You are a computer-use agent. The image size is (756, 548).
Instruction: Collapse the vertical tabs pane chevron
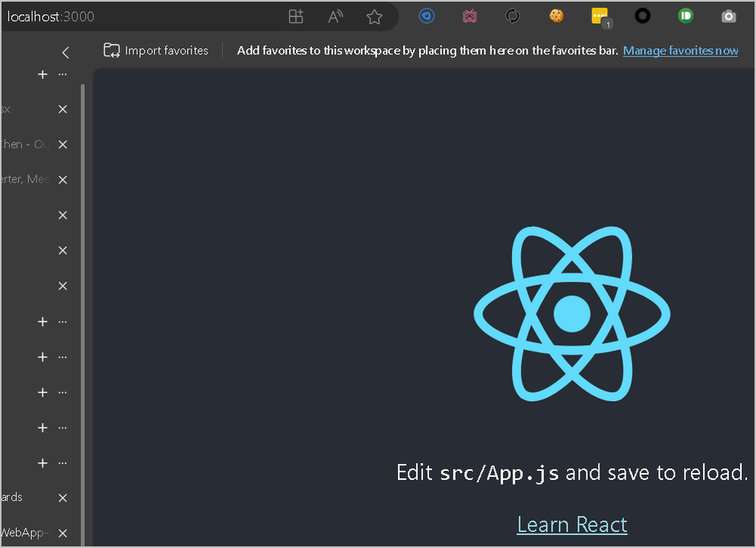66,52
